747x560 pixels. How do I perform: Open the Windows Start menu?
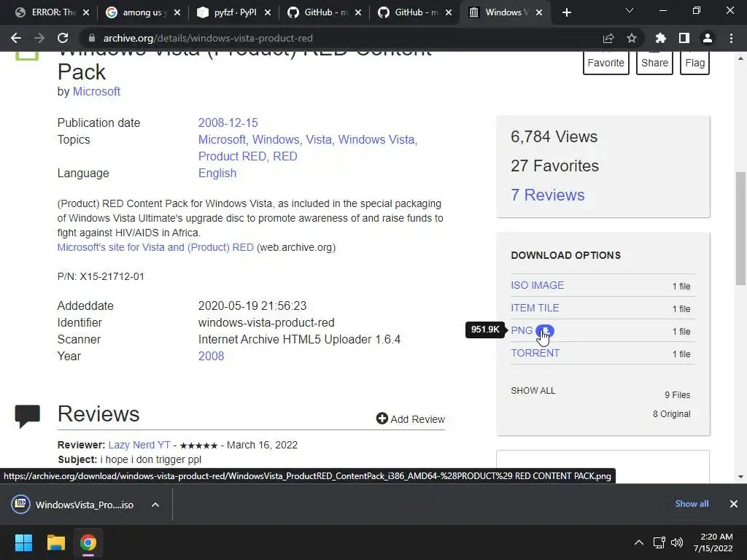click(x=23, y=542)
